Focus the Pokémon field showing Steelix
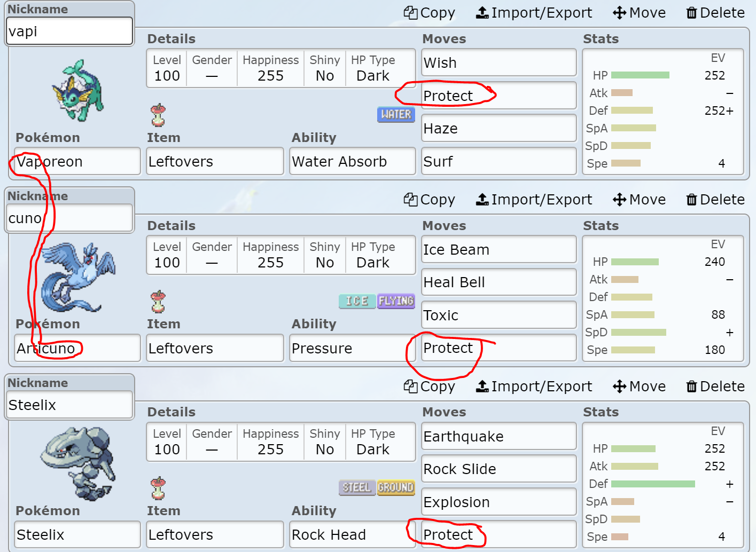Viewport: 756px width, 552px height. [77, 534]
